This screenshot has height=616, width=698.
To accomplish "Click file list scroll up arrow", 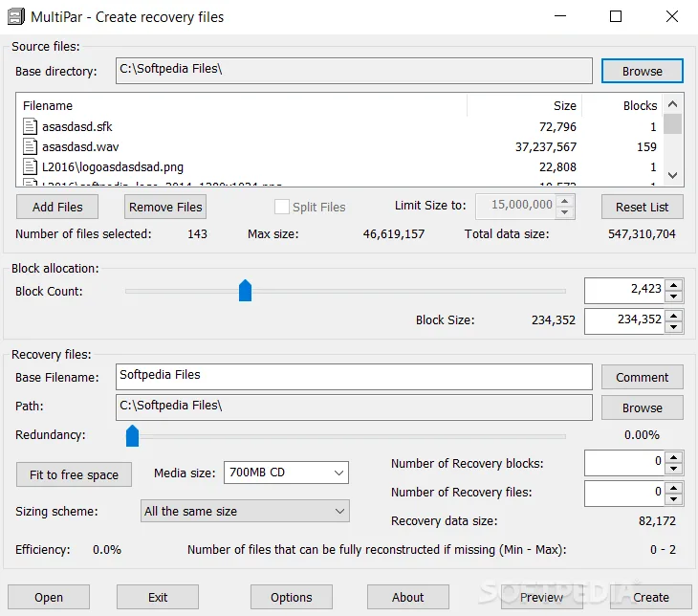I will tap(672, 104).
